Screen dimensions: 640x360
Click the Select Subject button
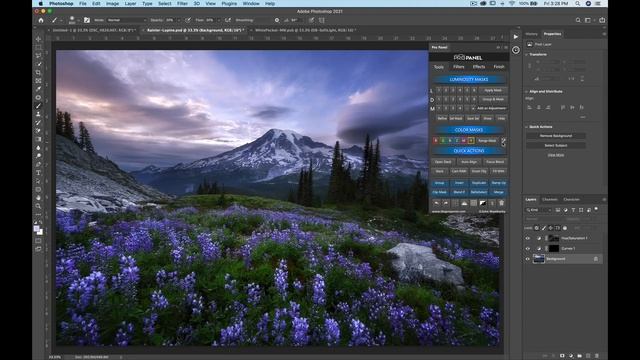556,145
